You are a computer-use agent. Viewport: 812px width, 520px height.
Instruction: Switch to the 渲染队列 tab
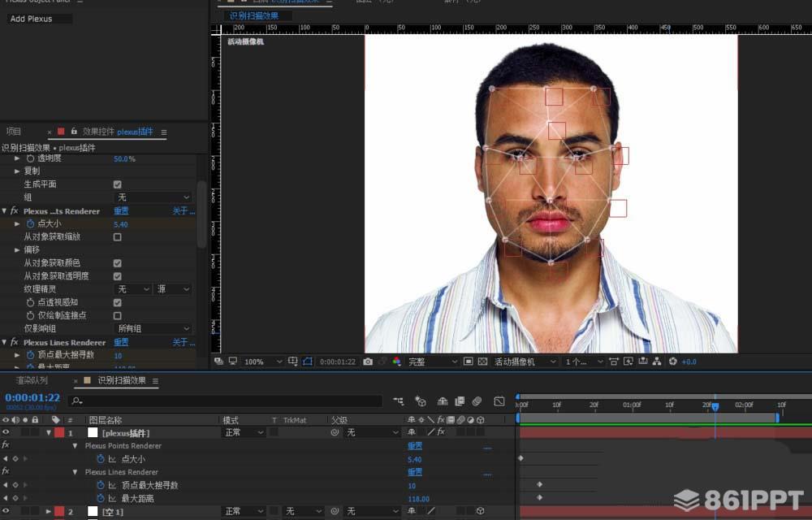point(31,381)
